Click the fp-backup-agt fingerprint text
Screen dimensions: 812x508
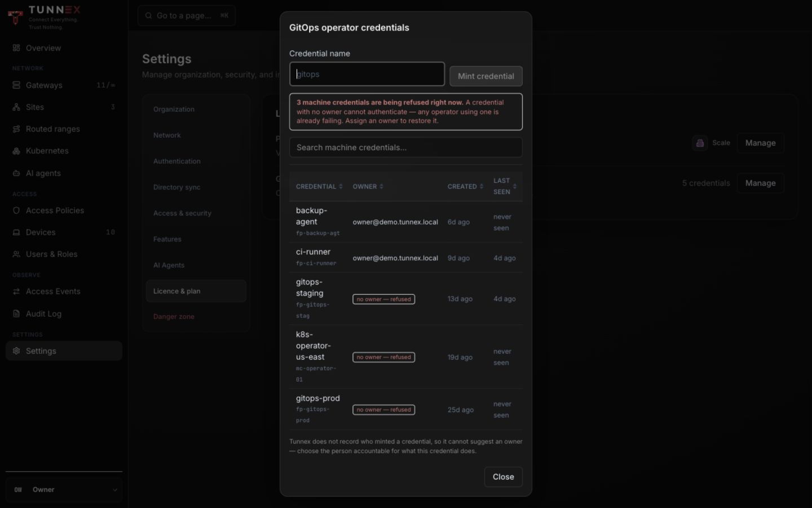[x=318, y=233]
